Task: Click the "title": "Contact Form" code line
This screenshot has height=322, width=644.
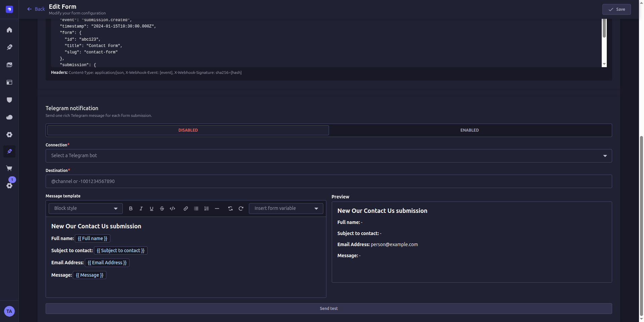Action: tap(94, 46)
